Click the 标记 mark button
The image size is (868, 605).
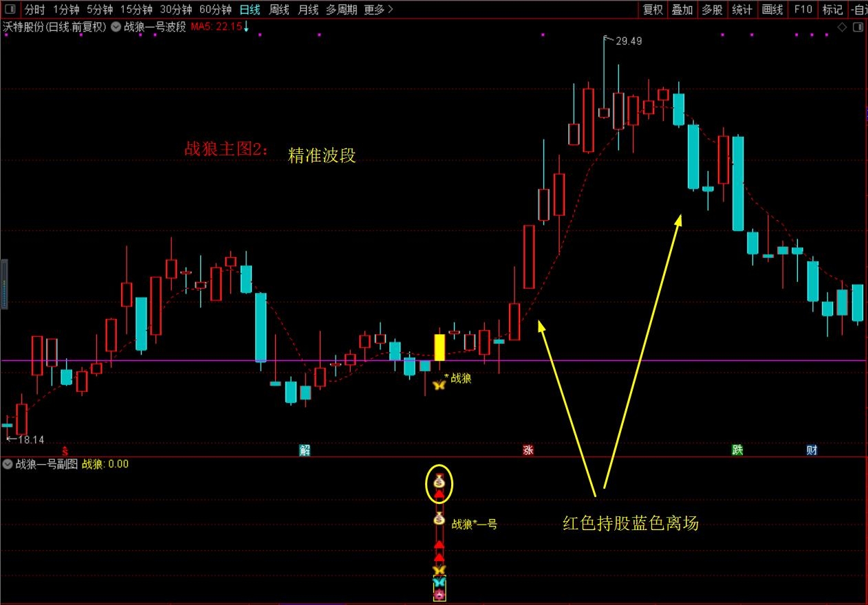[832, 10]
